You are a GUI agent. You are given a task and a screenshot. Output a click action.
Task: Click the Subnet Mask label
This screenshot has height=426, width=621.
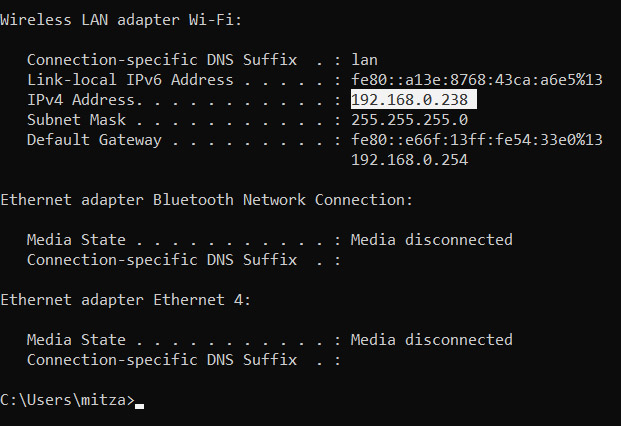76,120
